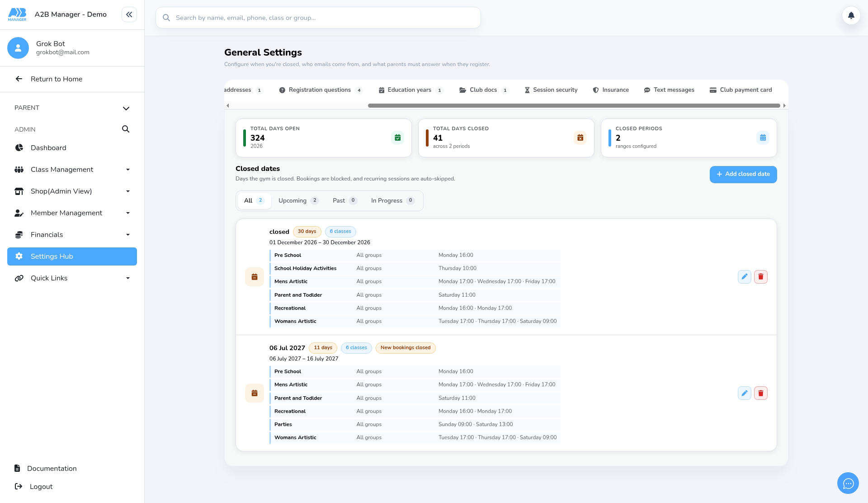Screen dimensions: 868x503
Task: Switch to Registration questions tab
Action: click(x=321, y=90)
